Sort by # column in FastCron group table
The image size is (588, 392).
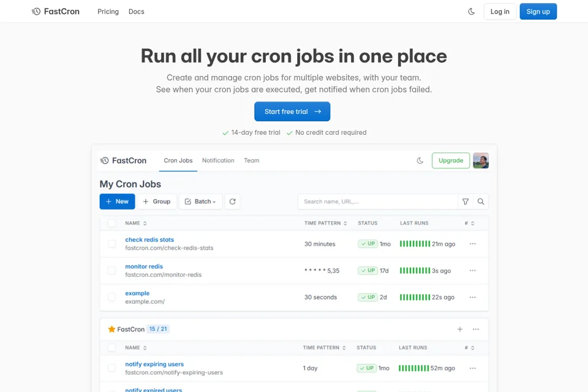click(470, 348)
